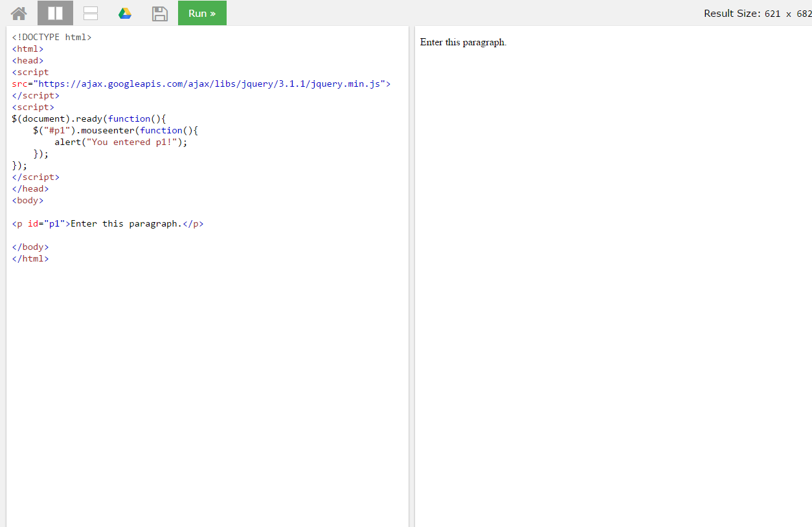812x527 pixels.
Task: Switch to stacked horizontal layout icon
Action: [91, 13]
